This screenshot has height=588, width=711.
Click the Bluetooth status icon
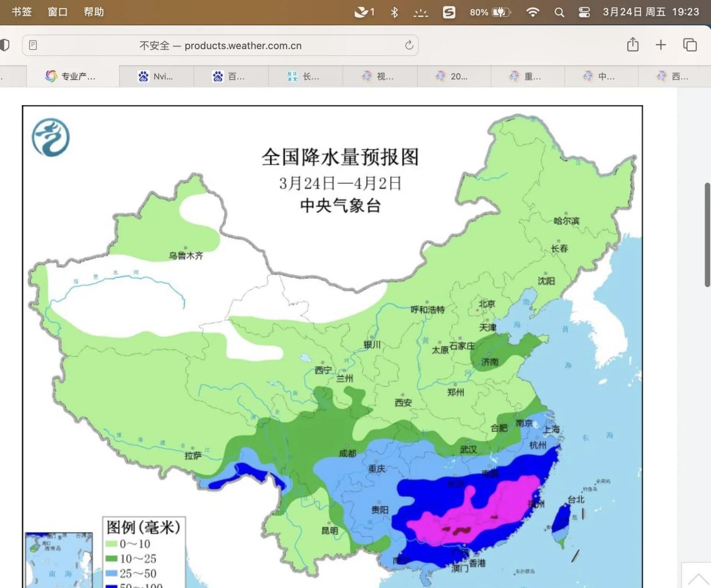click(394, 12)
